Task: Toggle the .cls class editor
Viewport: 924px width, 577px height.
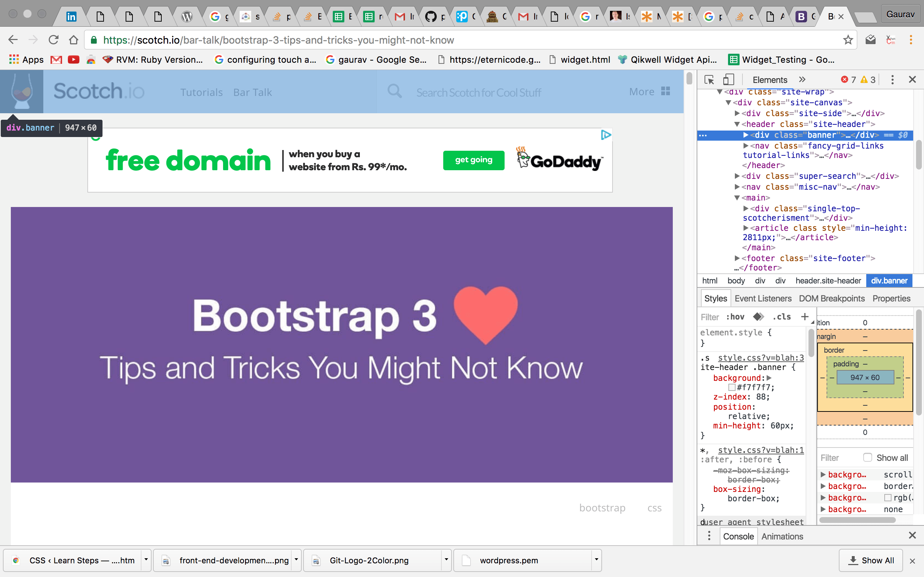Action: pyautogui.click(x=781, y=317)
